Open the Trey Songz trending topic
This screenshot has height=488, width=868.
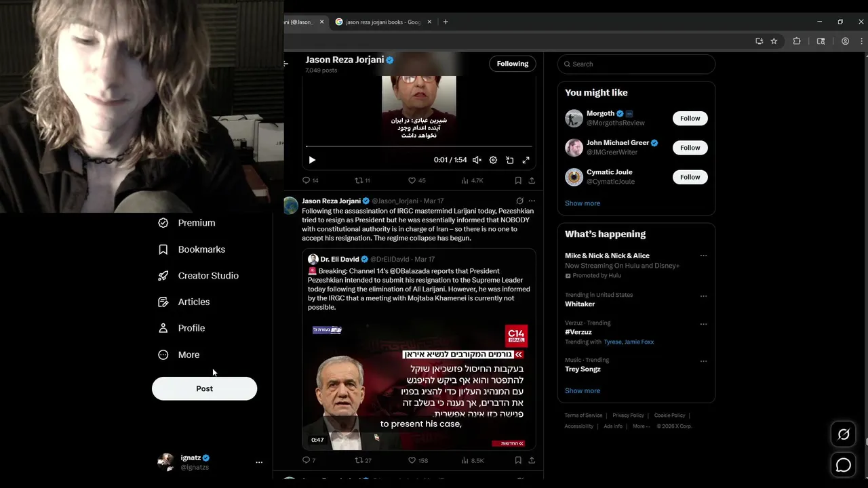583,369
